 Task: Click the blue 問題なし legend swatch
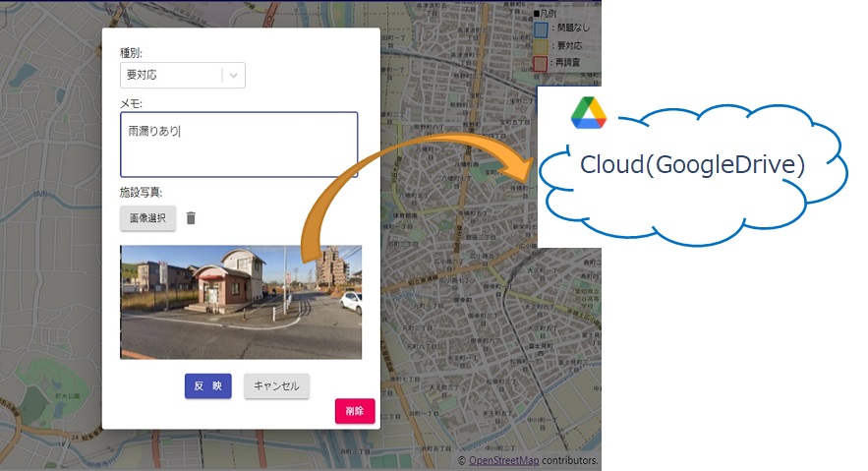540,29
